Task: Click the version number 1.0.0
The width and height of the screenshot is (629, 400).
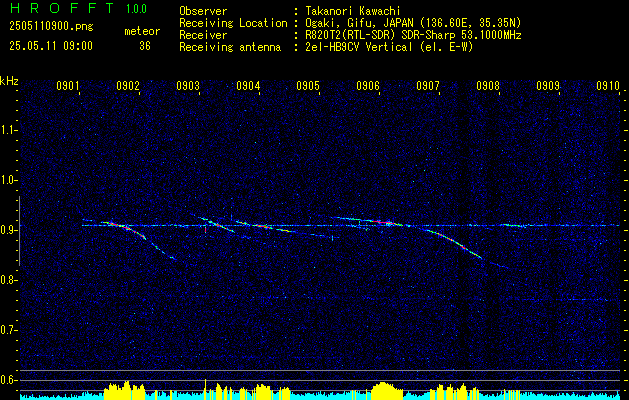Action: pyautogui.click(x=136, y=9)
